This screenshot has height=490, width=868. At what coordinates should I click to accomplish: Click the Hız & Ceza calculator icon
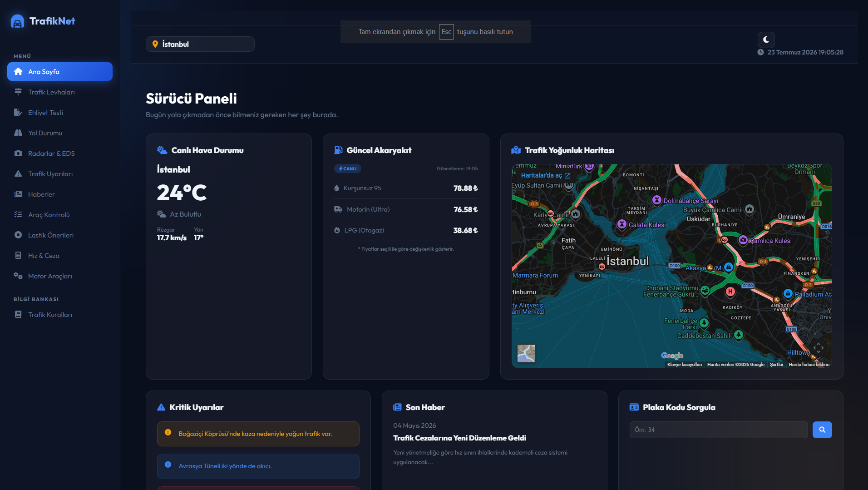18,256
